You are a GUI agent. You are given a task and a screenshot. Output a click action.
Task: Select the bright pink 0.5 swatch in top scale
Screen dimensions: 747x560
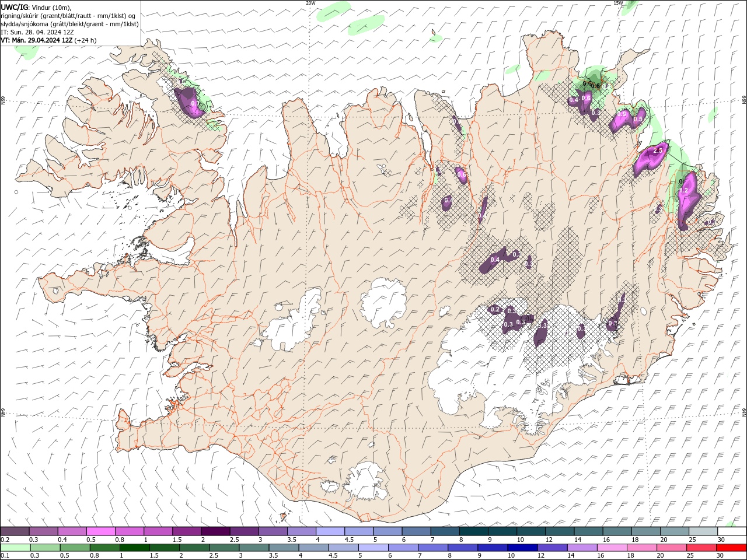[100, 531]
